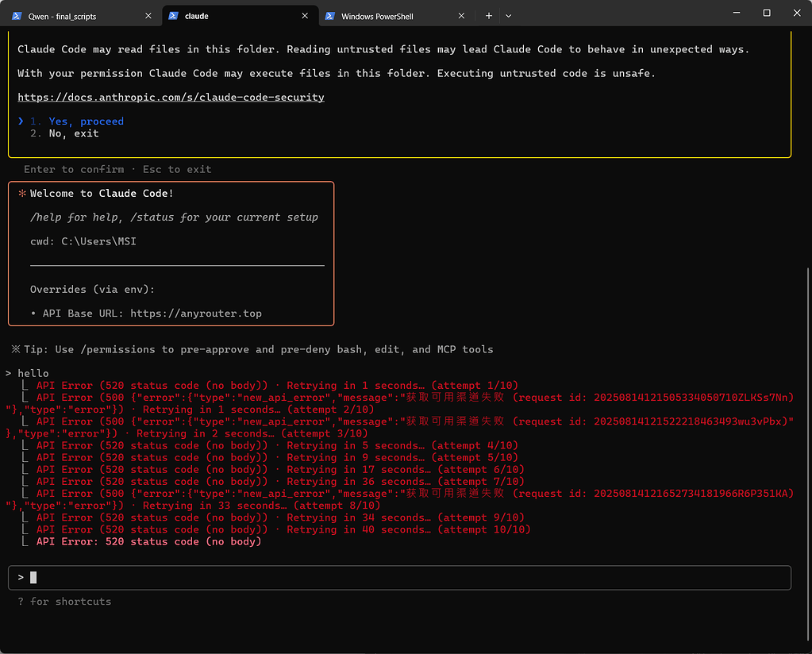The height and width of the screenshot is (654, 812).
Task: Click the Windows PowerShell tab icon
Action: [x=330, y=16]
